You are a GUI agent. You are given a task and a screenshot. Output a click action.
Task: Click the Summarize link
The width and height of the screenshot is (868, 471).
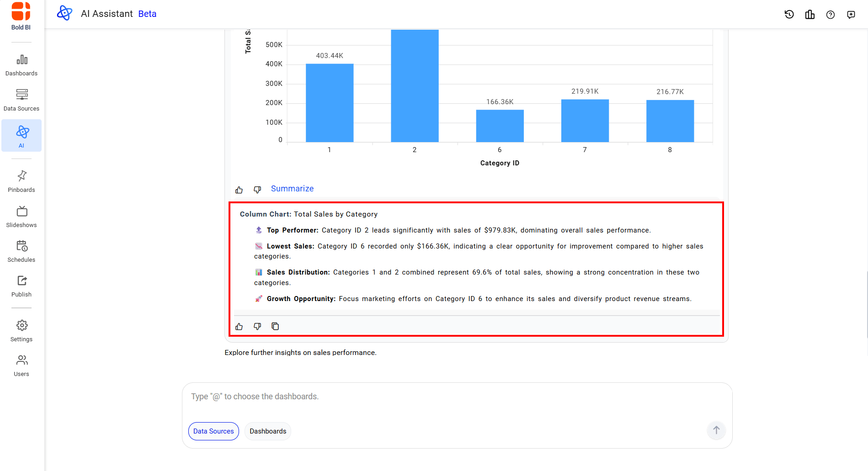click(x=292, y=189)
